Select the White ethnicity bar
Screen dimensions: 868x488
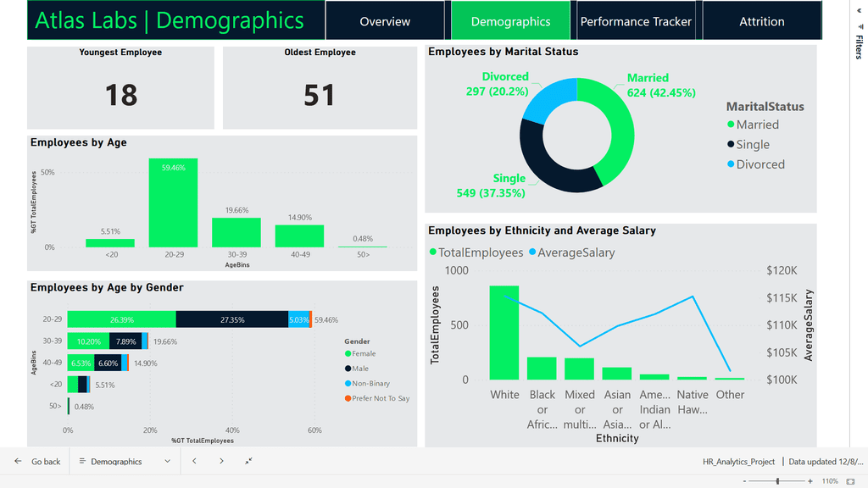coord(504,332)
